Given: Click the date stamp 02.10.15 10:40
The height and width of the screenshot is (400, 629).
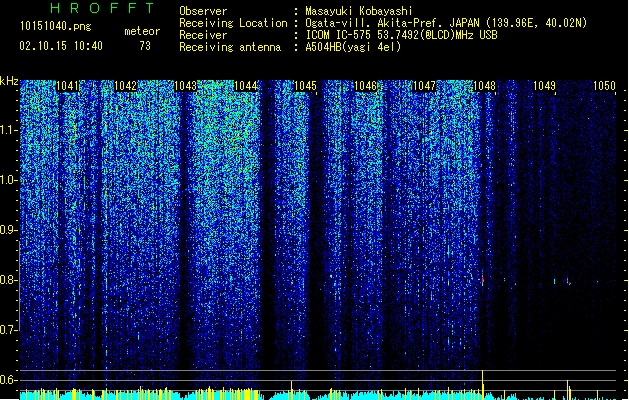Looking at the screenshot, I should [61, 46].
